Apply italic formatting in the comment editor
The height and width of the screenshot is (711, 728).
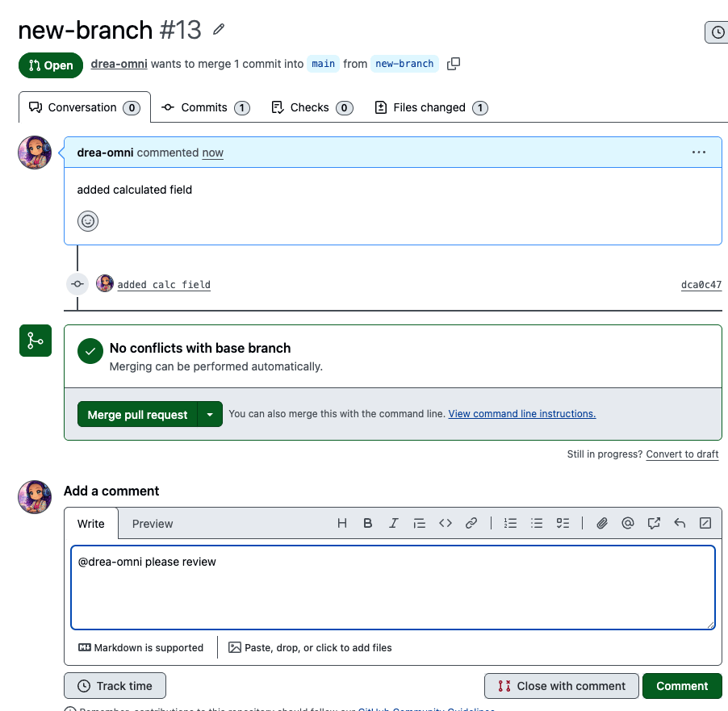coord(393,524)
